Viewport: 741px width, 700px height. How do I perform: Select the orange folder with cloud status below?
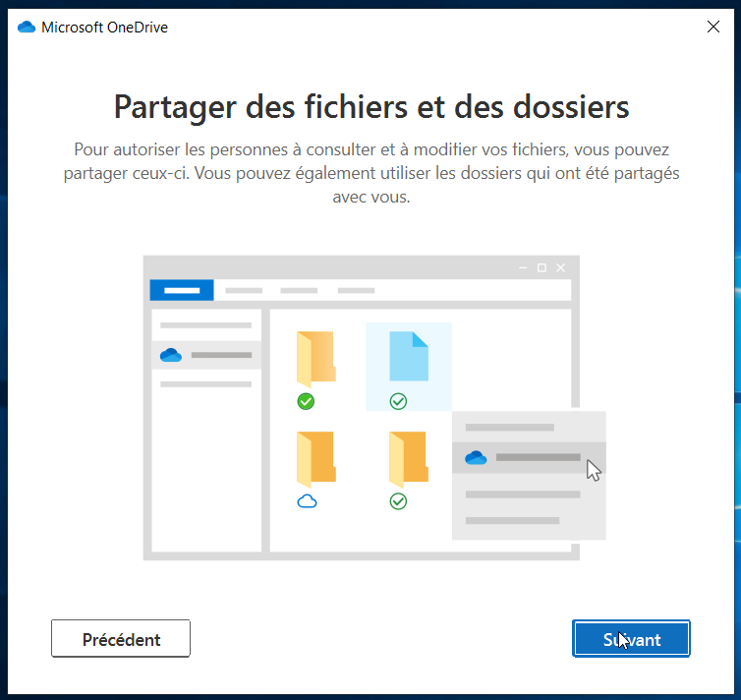(315, 458)
